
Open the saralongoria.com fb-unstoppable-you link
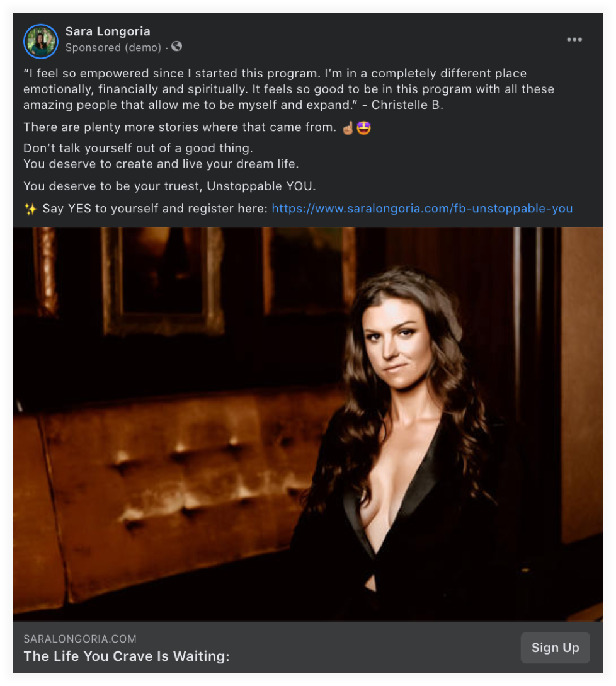(x=422, y=209)
